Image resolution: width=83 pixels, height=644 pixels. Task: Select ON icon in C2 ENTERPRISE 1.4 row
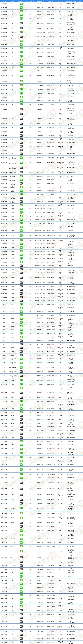coord(21,37)
